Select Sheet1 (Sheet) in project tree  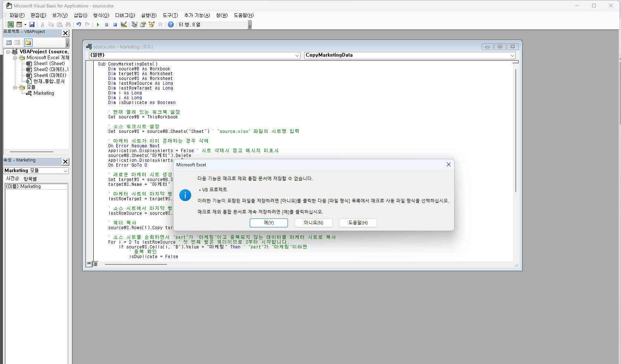pyautogui.click(x=49, y=64)
